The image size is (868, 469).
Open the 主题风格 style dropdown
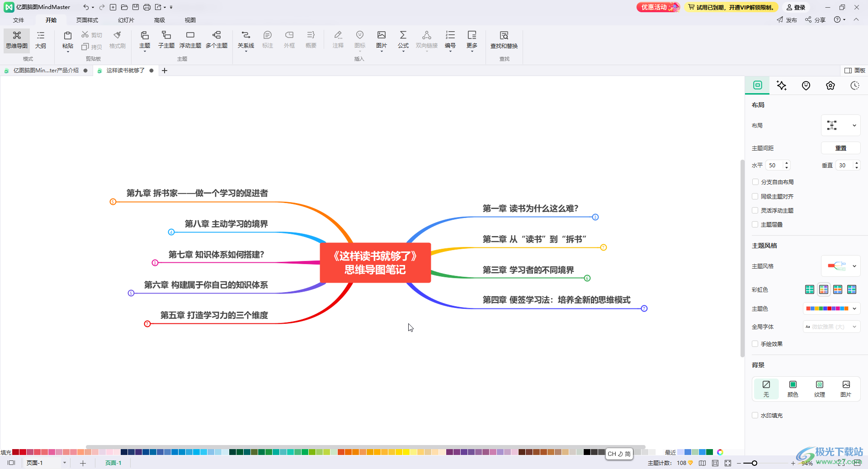click(x=841, y=266)
